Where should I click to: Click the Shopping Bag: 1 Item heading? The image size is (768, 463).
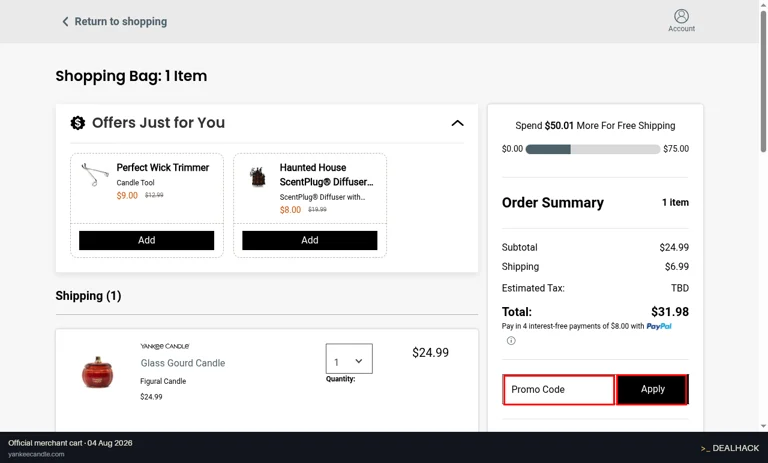point(131,76)
